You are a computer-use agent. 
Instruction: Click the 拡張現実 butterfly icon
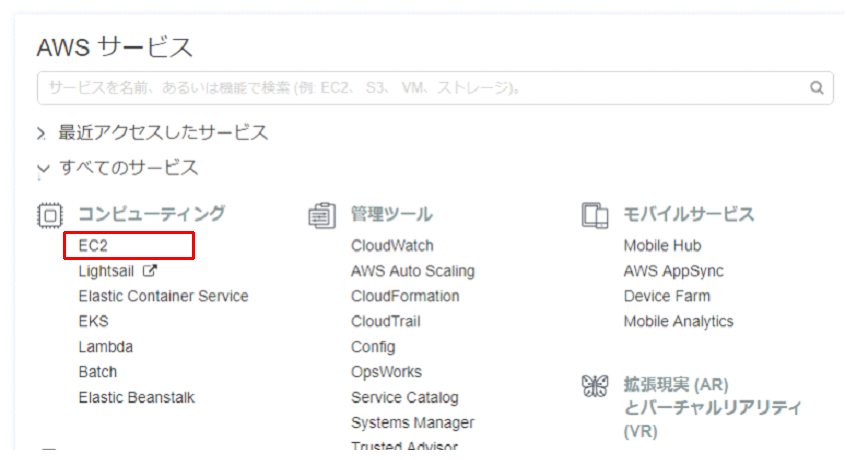(x=595, y=386)
